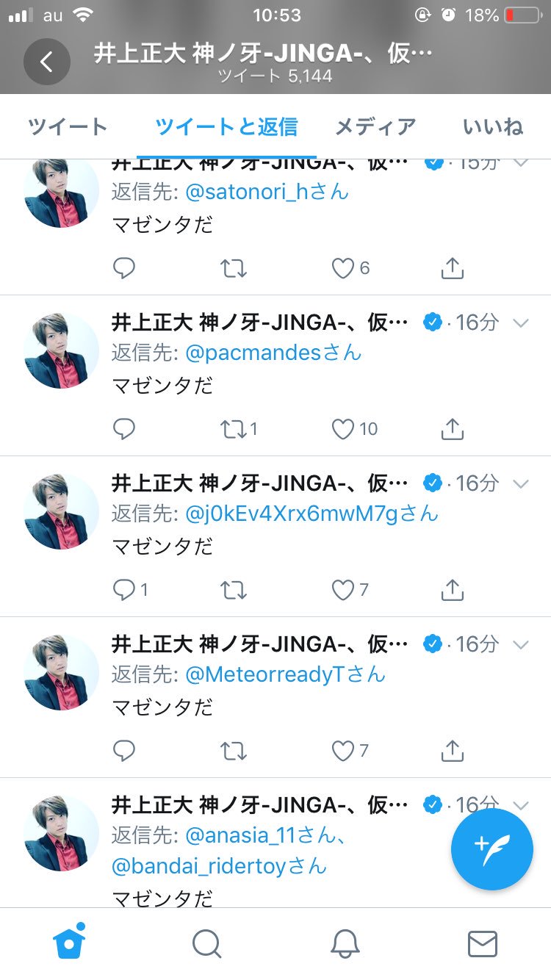Switch to the ツイート tab
Image resolution: width=551 pixels, height=980 pixels.
tap(68, 127)
